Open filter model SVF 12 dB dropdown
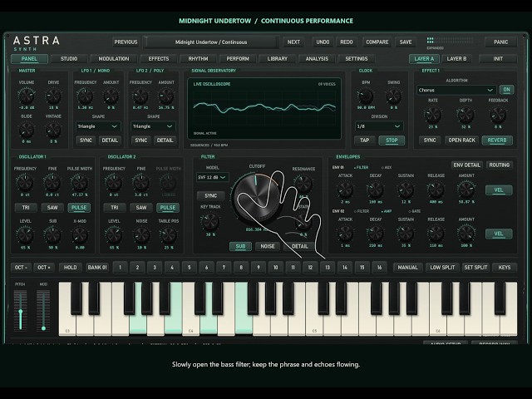 tap(213, 177)
